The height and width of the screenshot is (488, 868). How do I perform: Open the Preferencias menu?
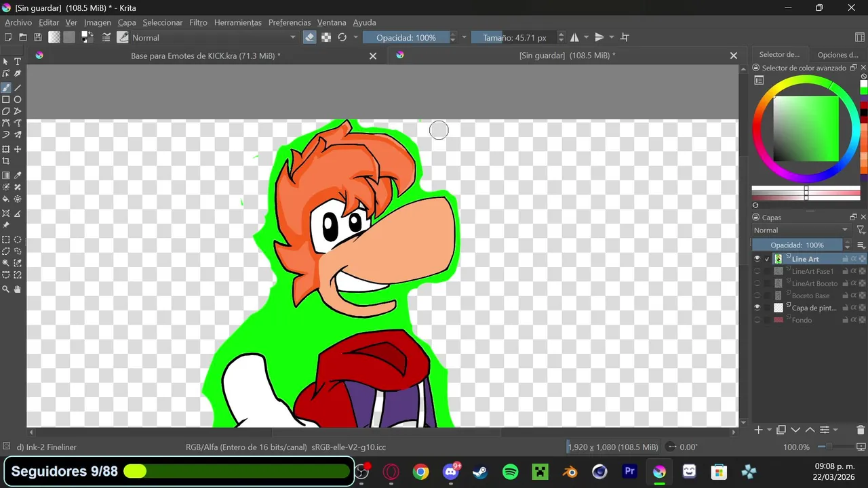[x=290, y=22]
